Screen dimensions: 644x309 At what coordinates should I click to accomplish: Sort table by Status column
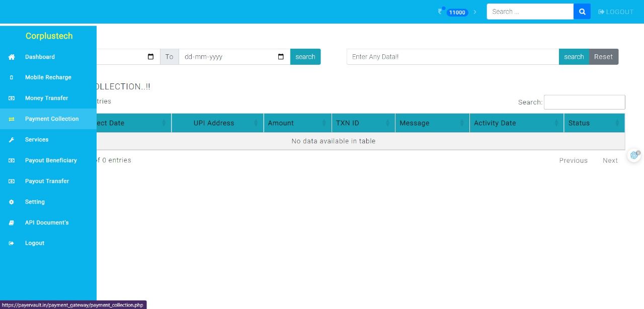(594, 123)
